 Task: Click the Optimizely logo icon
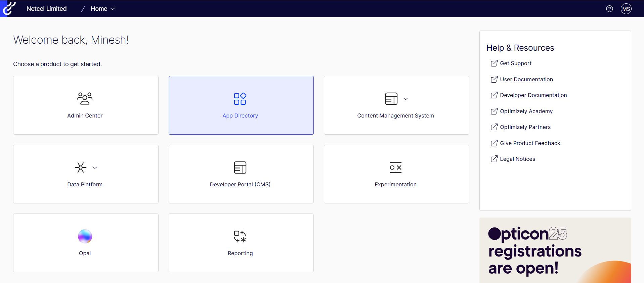9,9
